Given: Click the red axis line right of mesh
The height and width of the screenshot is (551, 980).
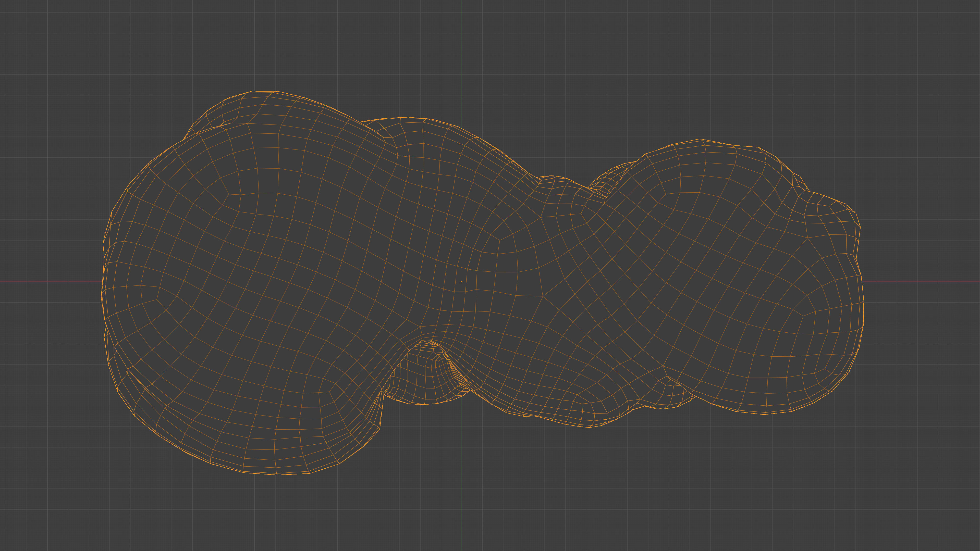Looking at the screenshot, I should point(921,282).
